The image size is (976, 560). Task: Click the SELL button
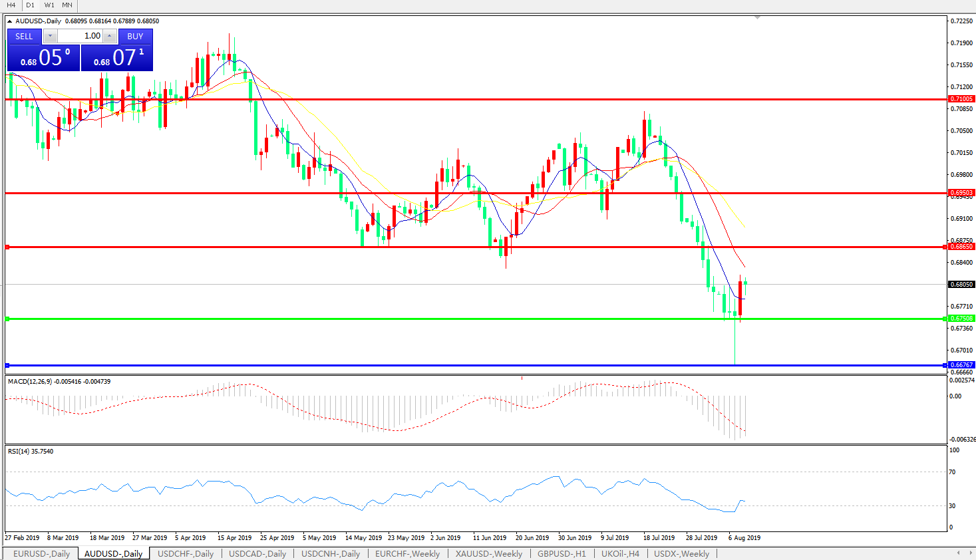point(24,36)
